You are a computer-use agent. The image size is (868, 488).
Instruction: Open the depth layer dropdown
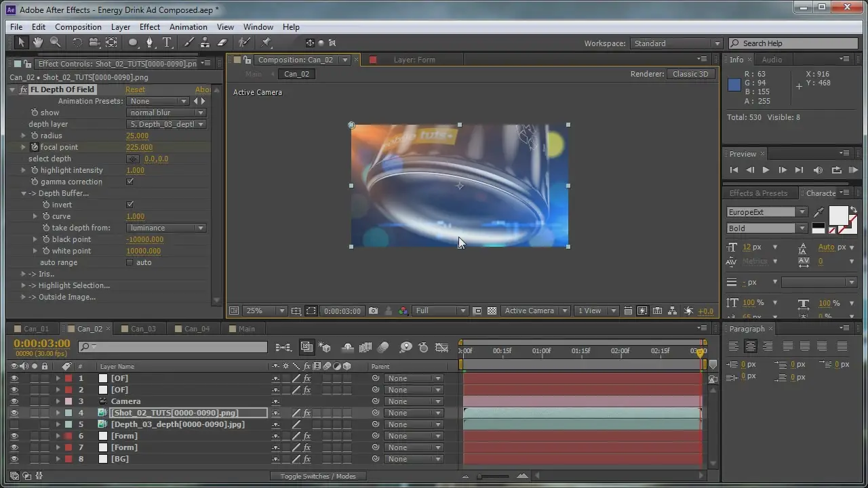pos(166,124)
